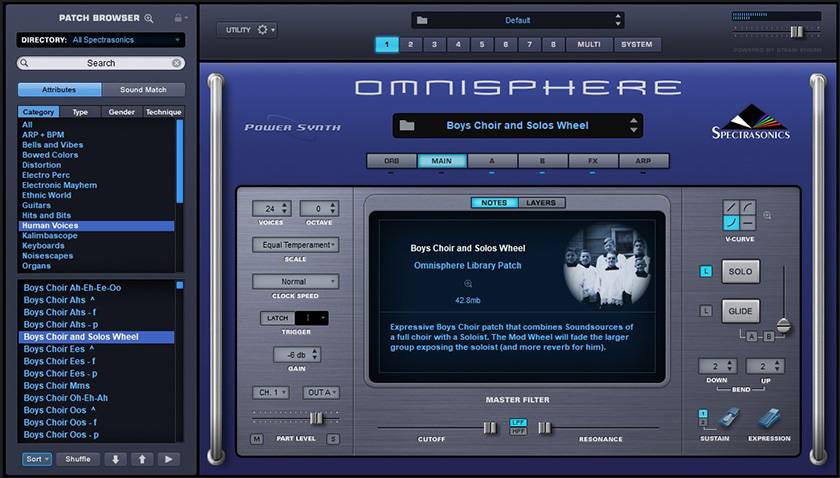Viewport: 840px width, 478px height.
Task: Zoom patch notes with magnifier icon
Action: (x=468, y=283)
